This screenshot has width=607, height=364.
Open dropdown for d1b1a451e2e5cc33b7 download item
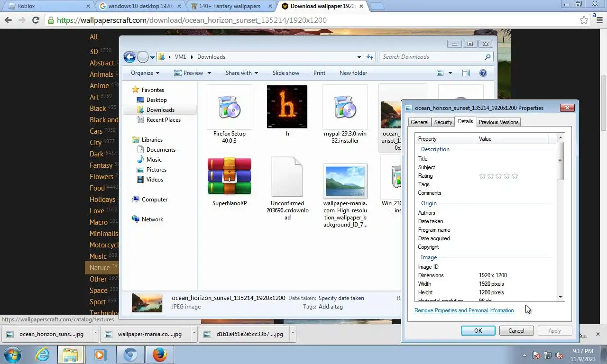(x=293, y=334)
